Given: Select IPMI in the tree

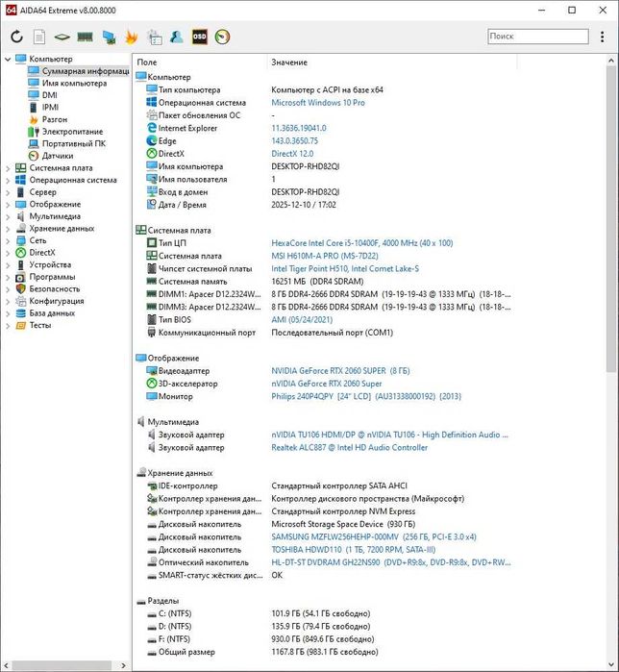Looking at the screenshot, I should coord(50,107).
